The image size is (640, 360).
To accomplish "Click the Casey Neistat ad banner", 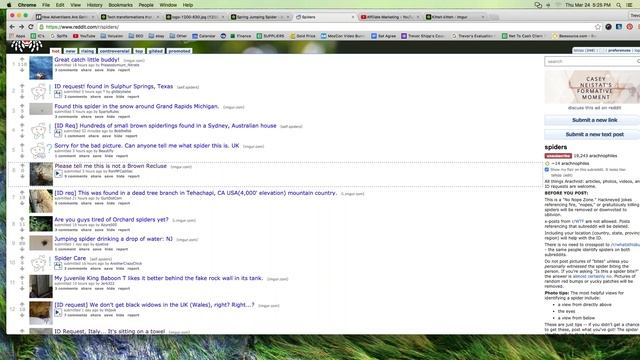I will point(592,87).
